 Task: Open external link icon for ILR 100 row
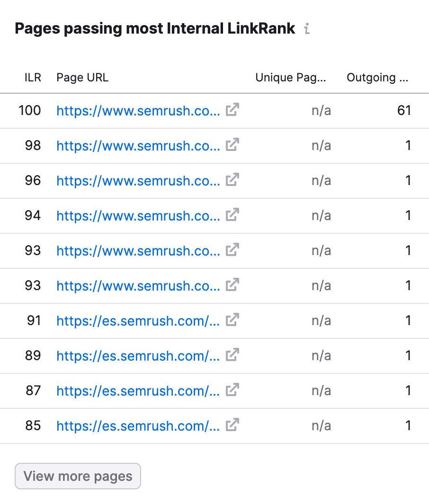[x=232, y=110]
